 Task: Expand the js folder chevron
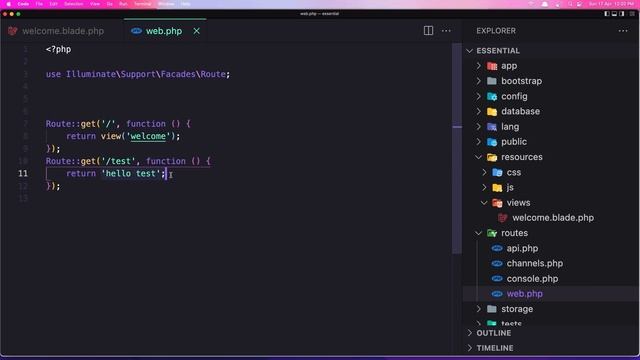[484, 187]
